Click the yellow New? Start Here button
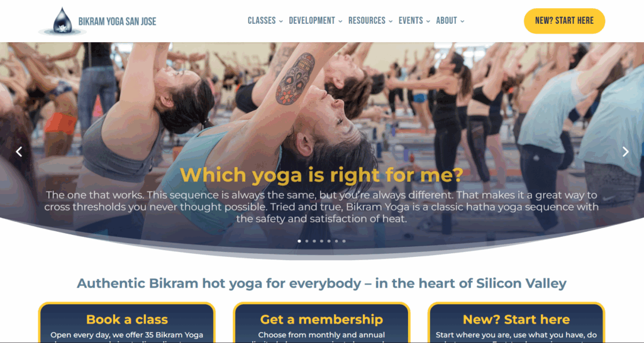The width and height of the screenshot is (644, 343). coord(564,21)
